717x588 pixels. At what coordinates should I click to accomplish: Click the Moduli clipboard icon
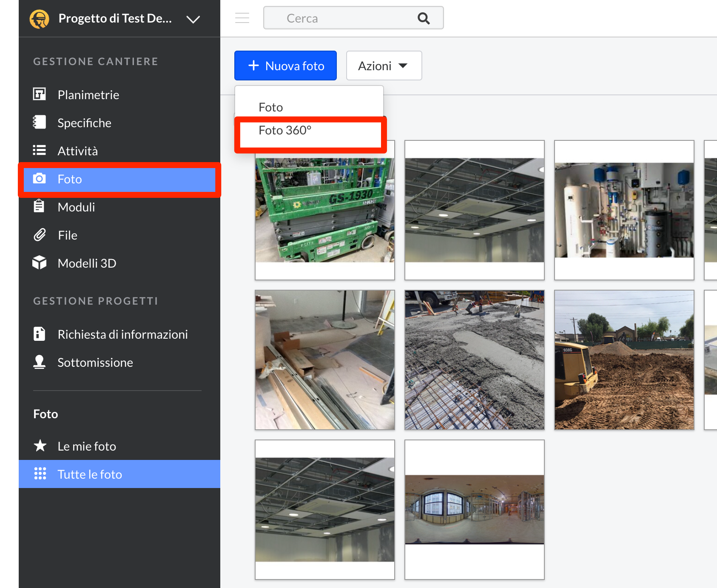(39, 206)
